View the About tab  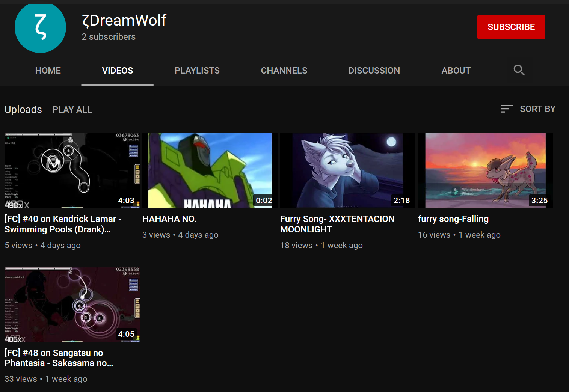click(456, 71)
